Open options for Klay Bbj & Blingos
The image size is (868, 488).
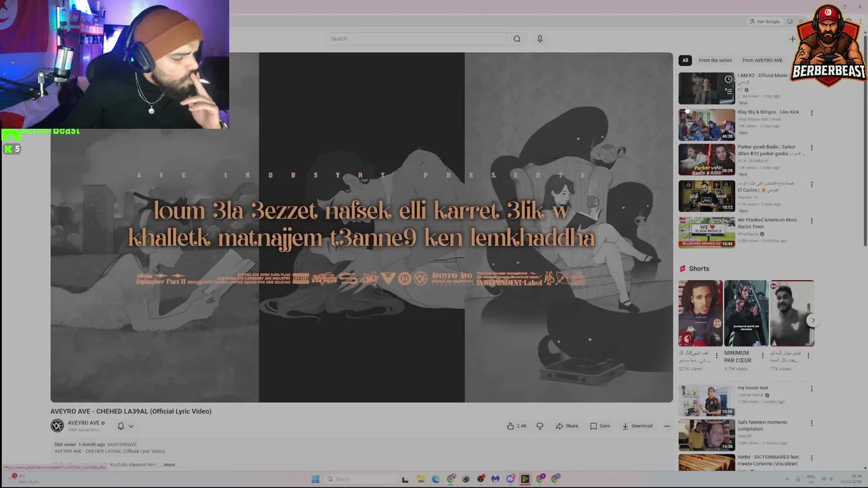811,113
